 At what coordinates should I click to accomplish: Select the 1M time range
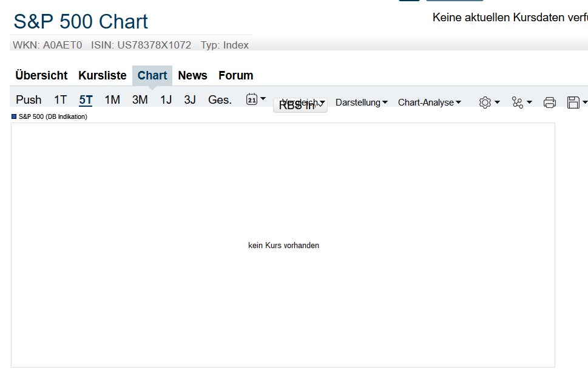pos(112,99)
